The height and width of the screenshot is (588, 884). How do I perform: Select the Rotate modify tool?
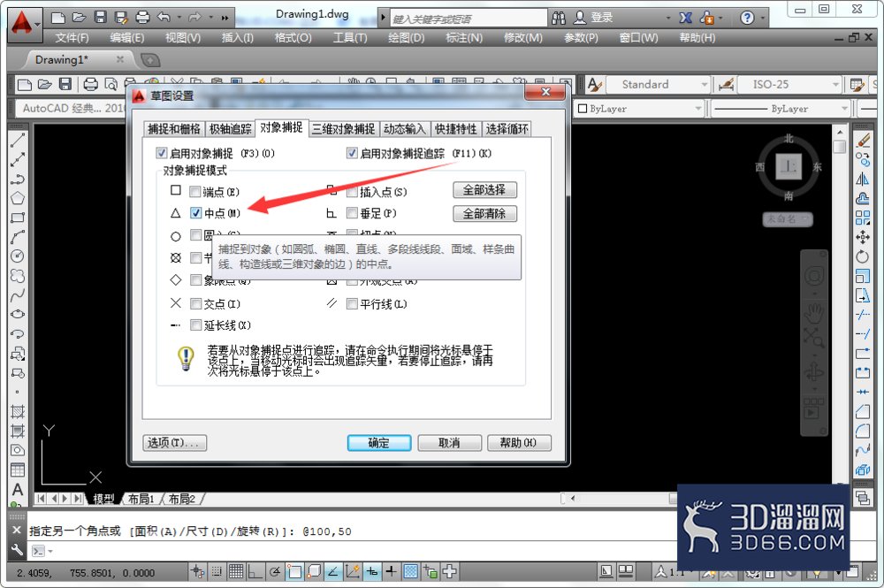[863, 256]
